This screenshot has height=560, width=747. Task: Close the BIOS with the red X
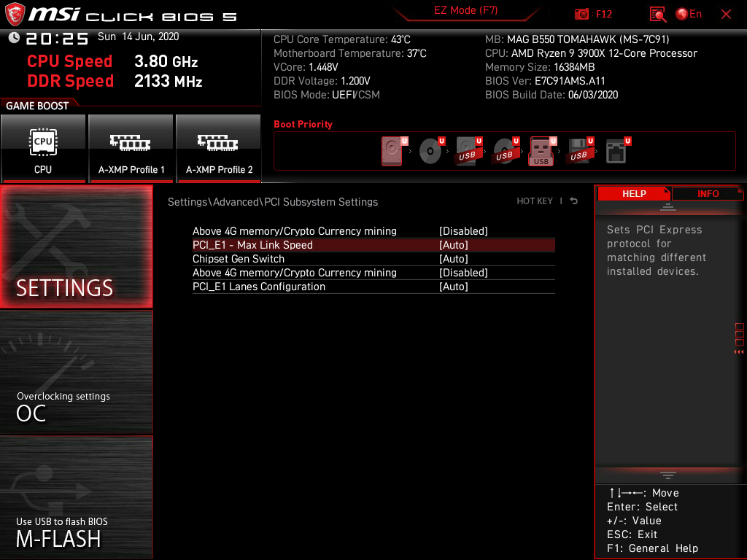726,15
